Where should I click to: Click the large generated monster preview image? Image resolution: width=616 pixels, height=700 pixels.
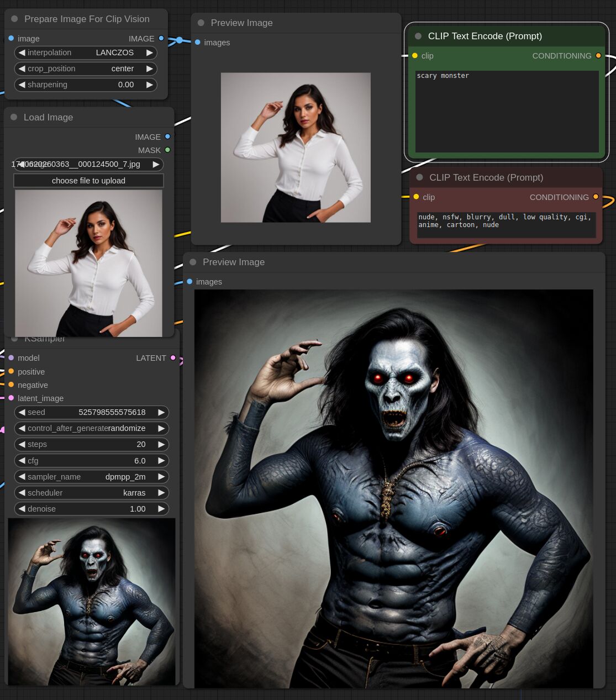(393, 488)
